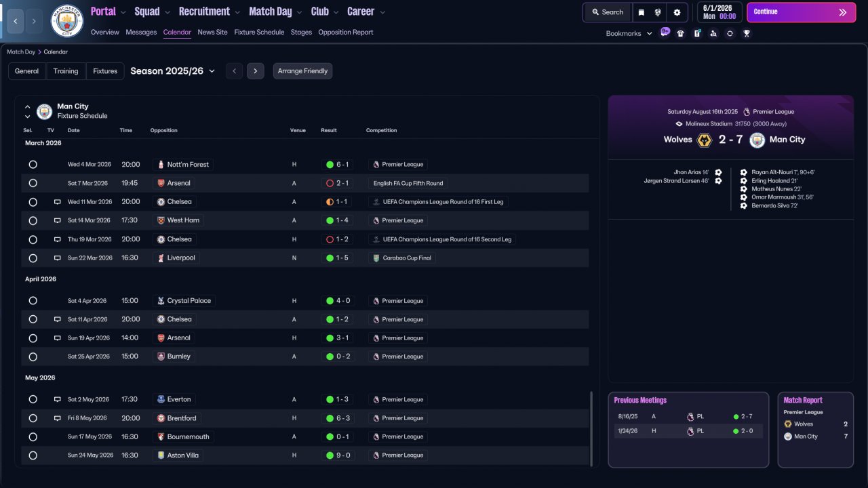Open the globe world icon
The height and width of the screenshot is (488, 868).
click(x=658, y=12)
